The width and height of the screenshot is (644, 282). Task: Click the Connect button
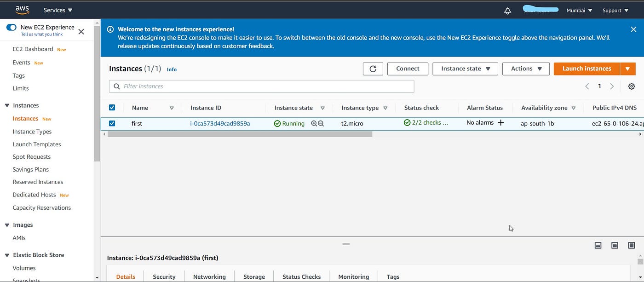408,69
